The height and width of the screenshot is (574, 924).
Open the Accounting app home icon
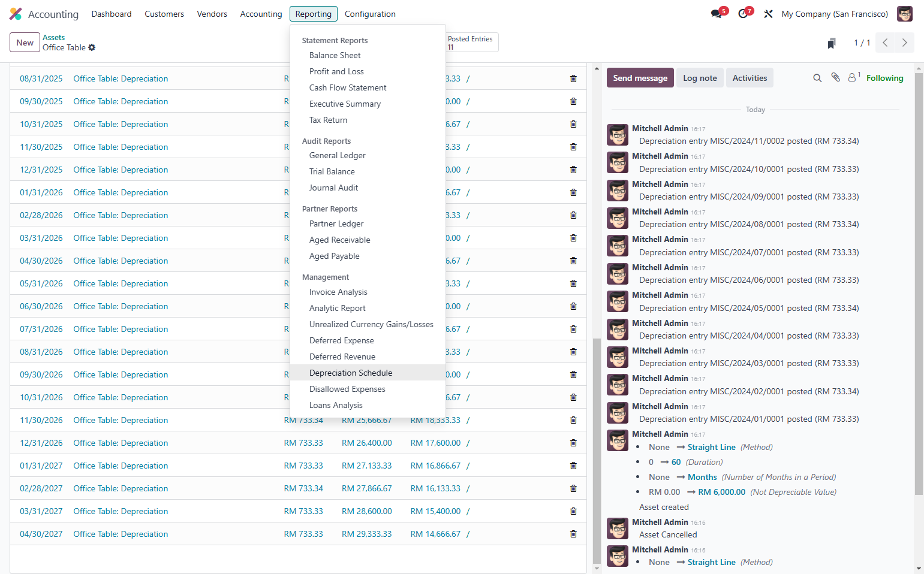click(x=16, y=14)
